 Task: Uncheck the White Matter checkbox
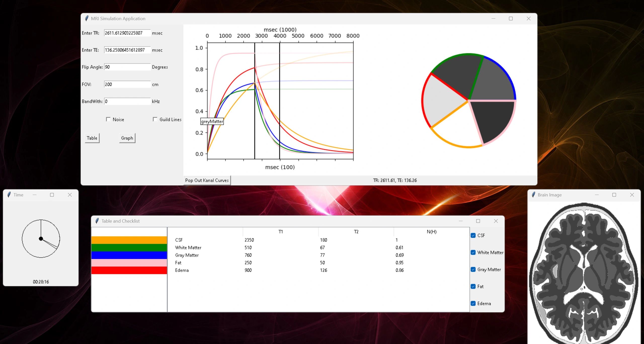click(473, 252)
